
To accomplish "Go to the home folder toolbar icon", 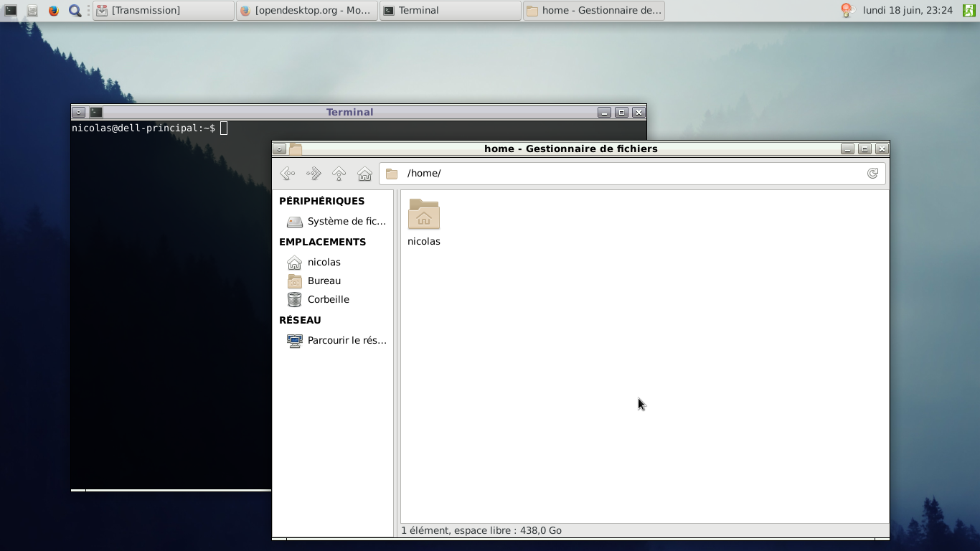I will pyautogui.click(x=365, y=173).
